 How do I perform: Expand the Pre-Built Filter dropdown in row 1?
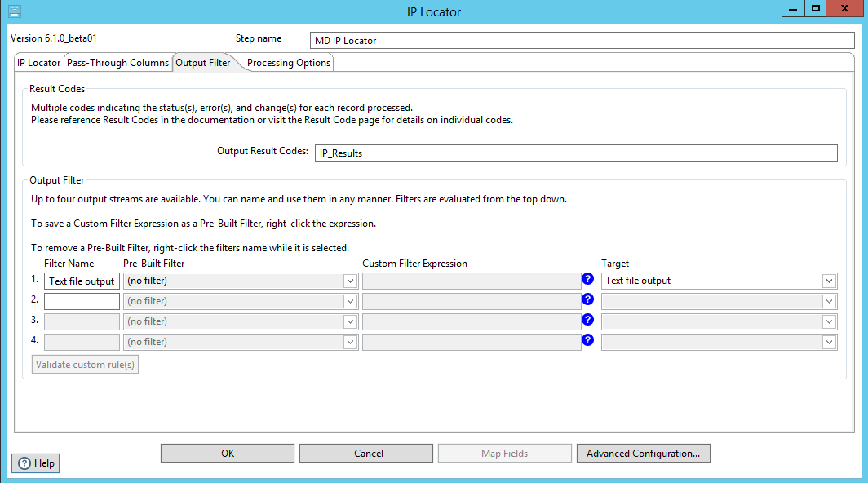[350, 281]
